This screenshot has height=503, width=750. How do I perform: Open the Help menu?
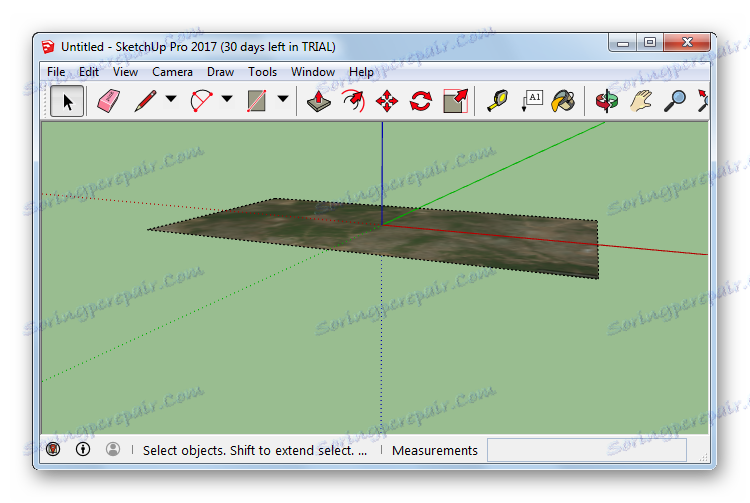pos(361,72)
